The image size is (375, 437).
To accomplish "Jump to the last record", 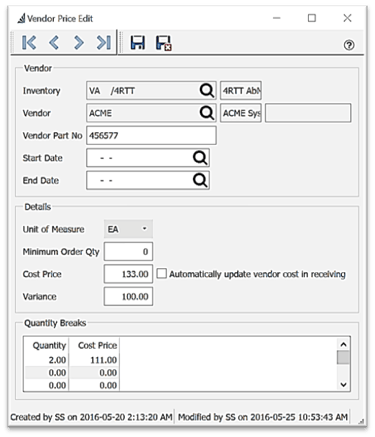I will click(x=104, y=43).
